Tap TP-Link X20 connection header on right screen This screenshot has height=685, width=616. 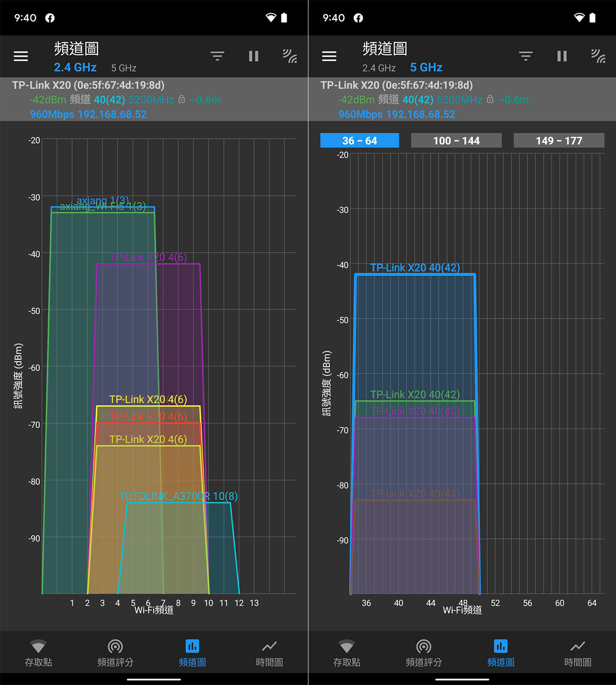coord(462,99)
